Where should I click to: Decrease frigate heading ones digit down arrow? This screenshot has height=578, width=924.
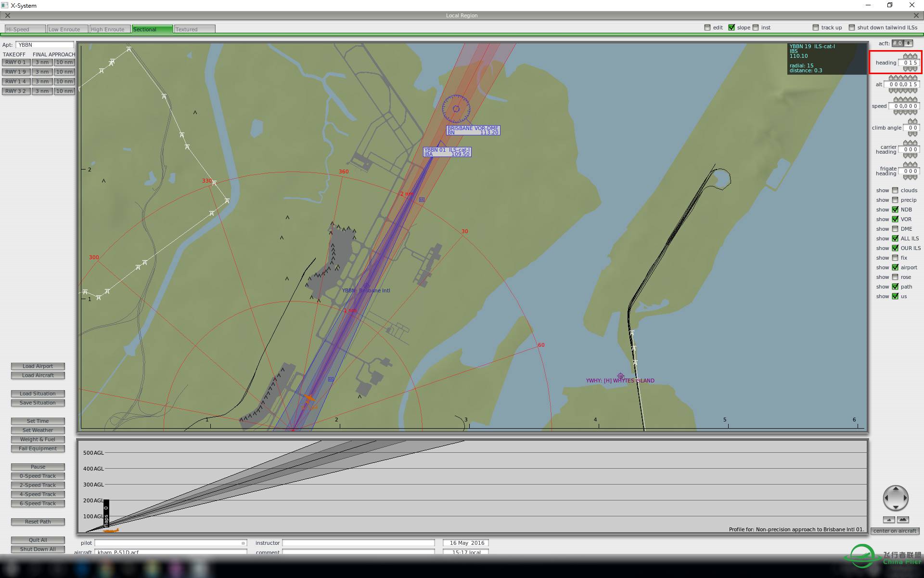click(x=915, y=177)
